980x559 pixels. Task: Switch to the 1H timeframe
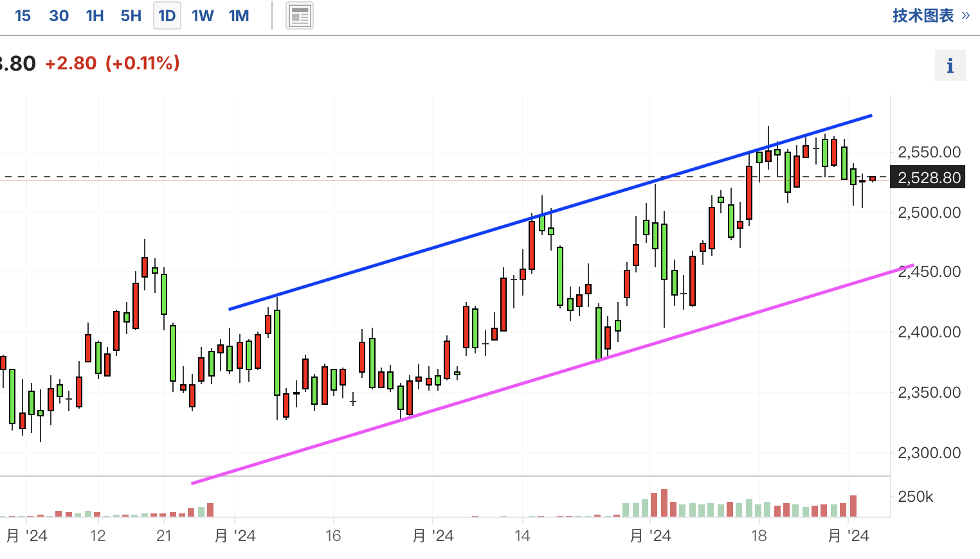tap(95, 15)
